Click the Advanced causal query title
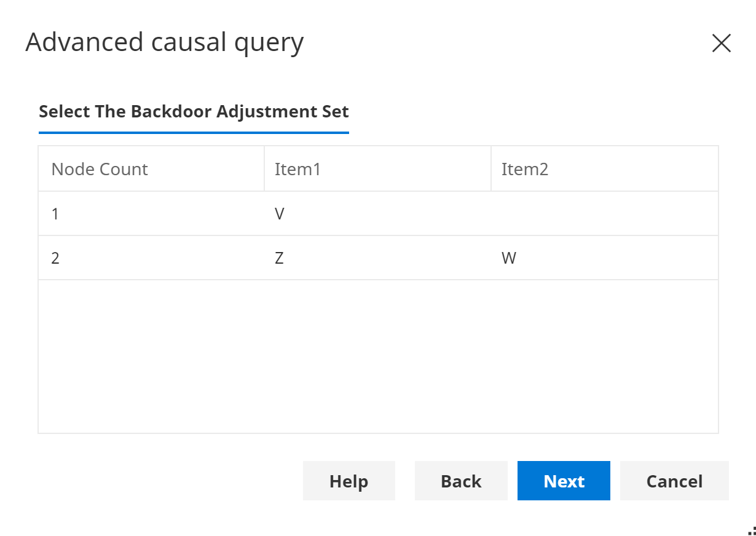 (x=164, y=42)
